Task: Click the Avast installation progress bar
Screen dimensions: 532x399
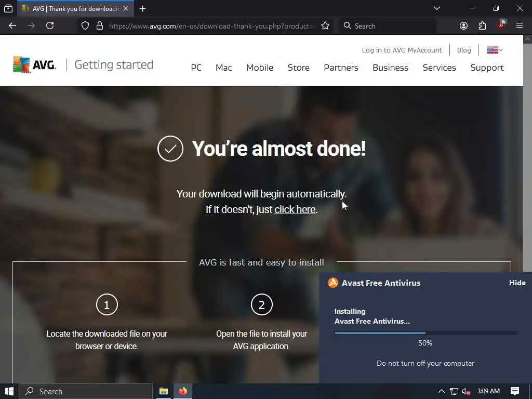Action: pos(426,333)
